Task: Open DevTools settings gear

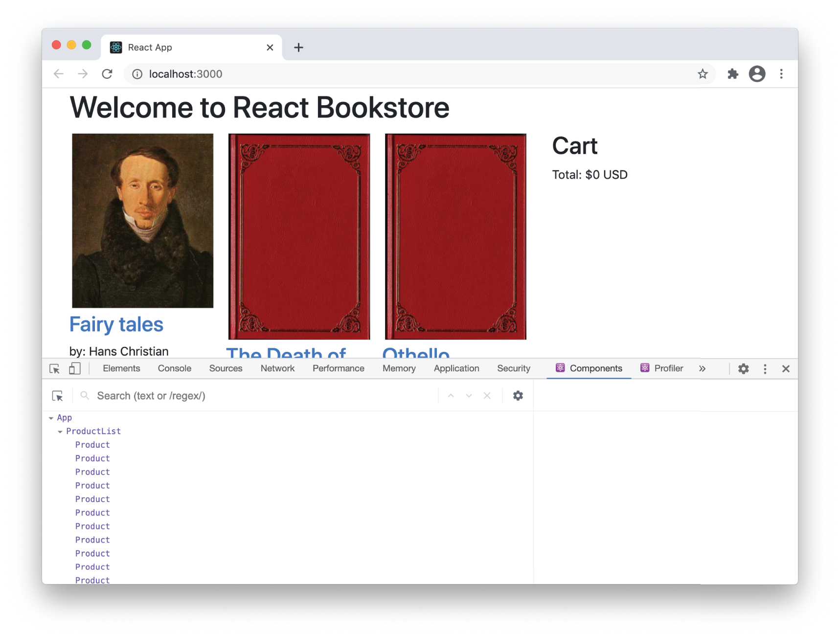Action: click(x=743, y=368)
